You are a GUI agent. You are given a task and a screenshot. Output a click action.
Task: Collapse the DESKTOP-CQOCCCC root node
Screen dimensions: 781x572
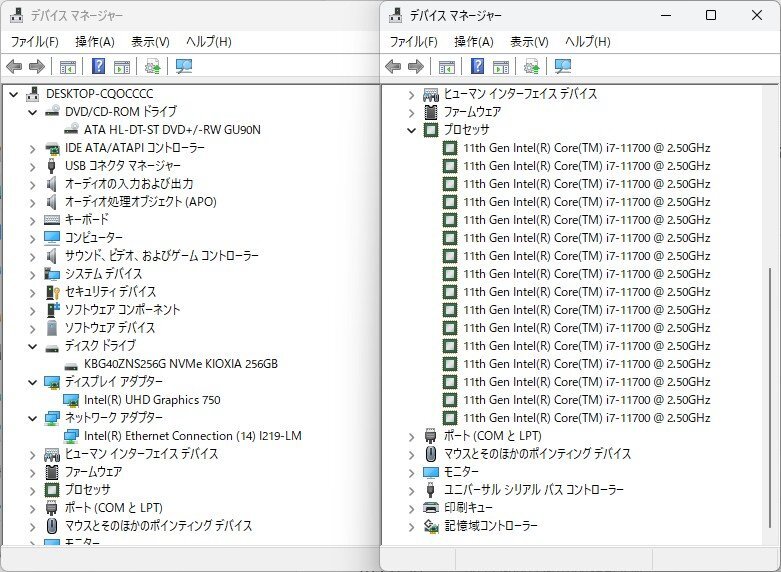14,94
